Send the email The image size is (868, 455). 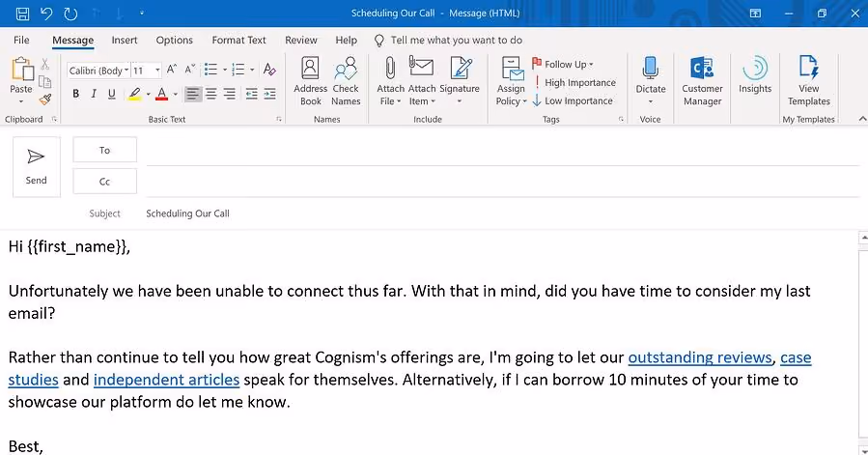click(x=37, y=167)
